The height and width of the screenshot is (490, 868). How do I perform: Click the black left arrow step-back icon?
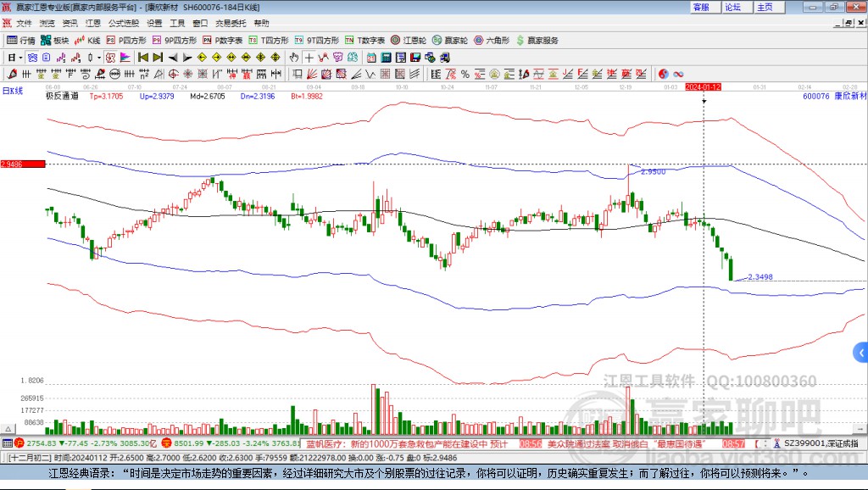click(x=173, y=58)
